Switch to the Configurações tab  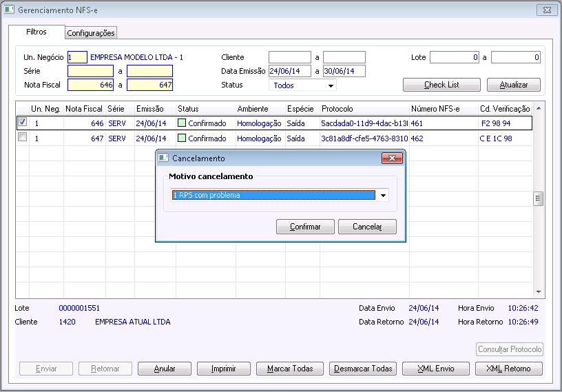[91, 33]
